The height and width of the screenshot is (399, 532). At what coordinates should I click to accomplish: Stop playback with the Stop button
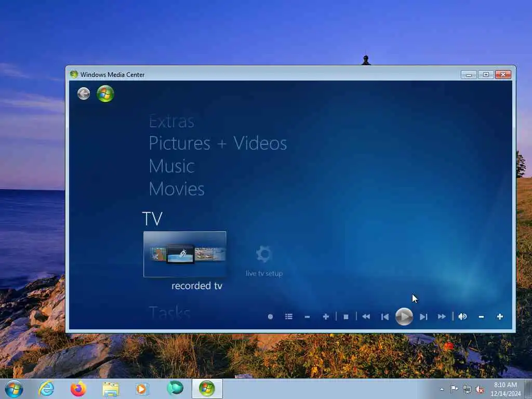346,317
